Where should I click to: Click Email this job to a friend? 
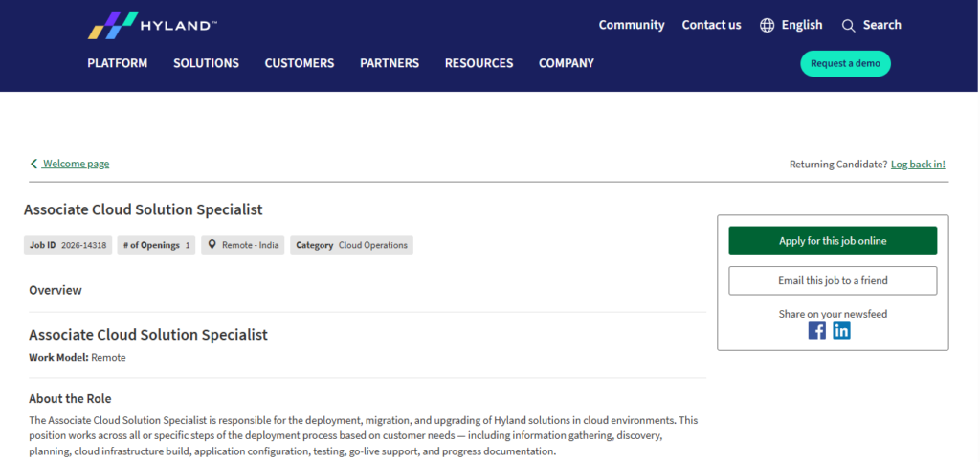(x=833, y=280)
